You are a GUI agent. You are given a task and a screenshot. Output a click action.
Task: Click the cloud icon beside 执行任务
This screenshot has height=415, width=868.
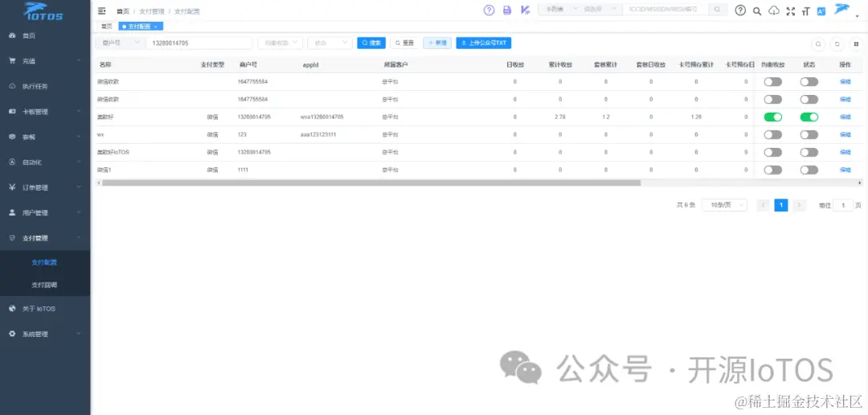tap(11, 86)
